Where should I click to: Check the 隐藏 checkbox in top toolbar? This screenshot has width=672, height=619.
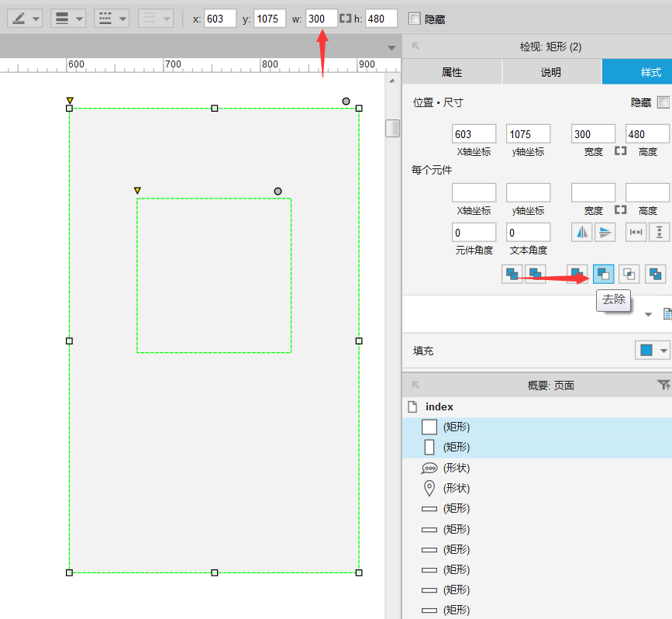pyautogui.click(x=415, y=19)
